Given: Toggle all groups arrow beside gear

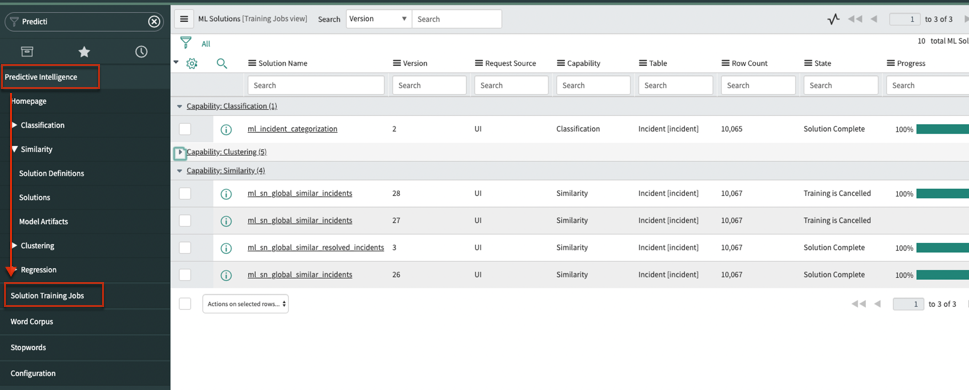Looking at the screenshot, I should (x=176, y=62).
